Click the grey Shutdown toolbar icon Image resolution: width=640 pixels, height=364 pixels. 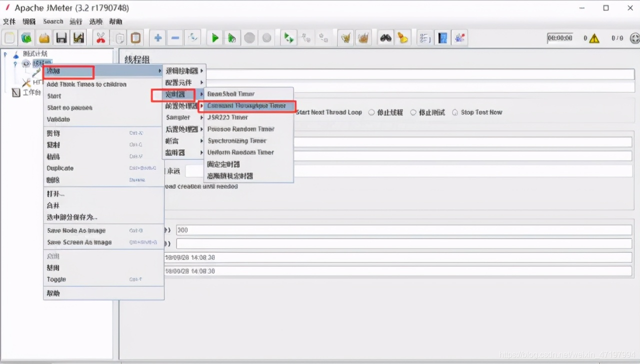(x=267, y=37)
